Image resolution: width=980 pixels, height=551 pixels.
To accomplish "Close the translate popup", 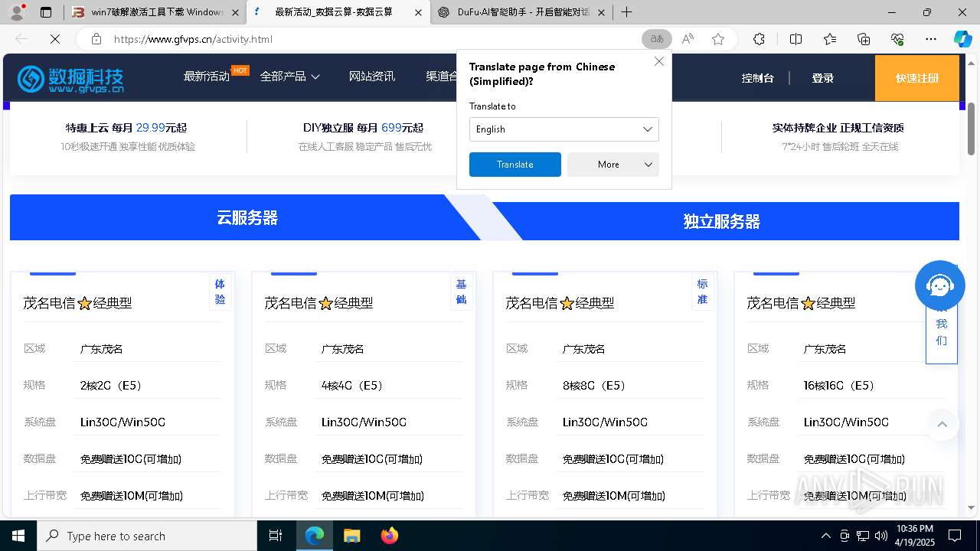I will (659, 61).
